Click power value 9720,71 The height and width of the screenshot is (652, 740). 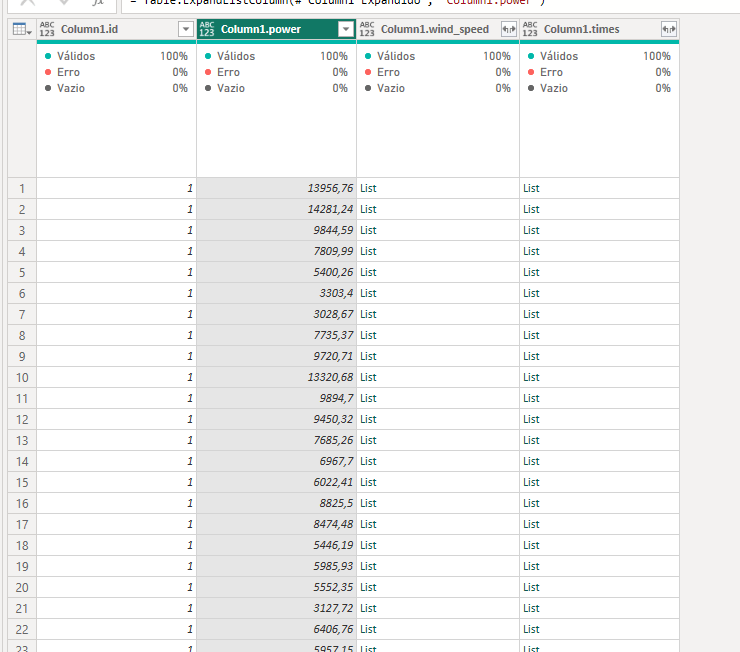click(333, 356)
